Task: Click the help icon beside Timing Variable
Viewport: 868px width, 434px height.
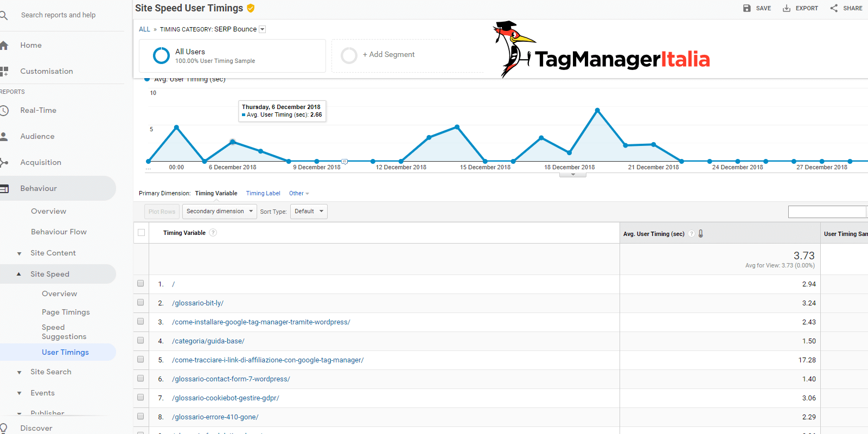Action: click(213, 233)
